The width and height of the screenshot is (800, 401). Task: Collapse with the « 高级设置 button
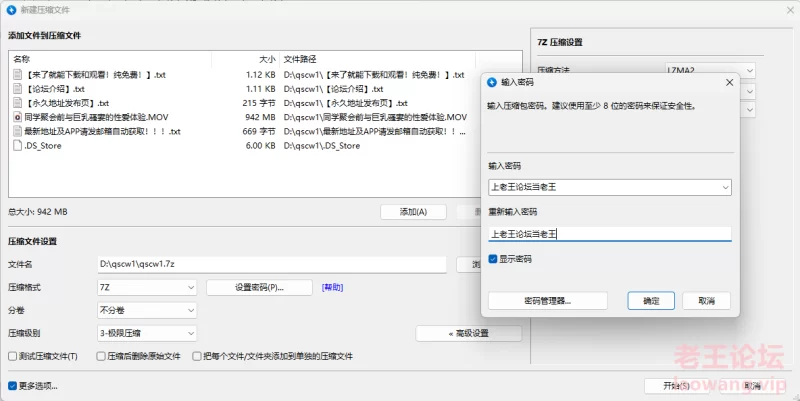click(x=468, y=333)
